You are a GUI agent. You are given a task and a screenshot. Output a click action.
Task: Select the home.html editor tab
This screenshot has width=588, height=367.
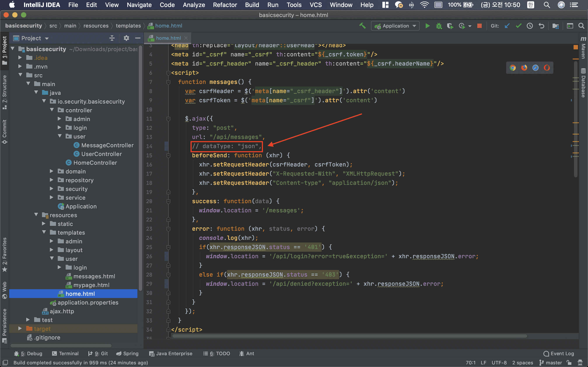pos(168,38)
